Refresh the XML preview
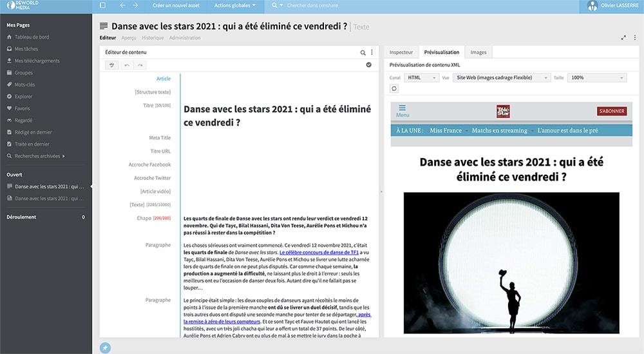 [394, 89]
